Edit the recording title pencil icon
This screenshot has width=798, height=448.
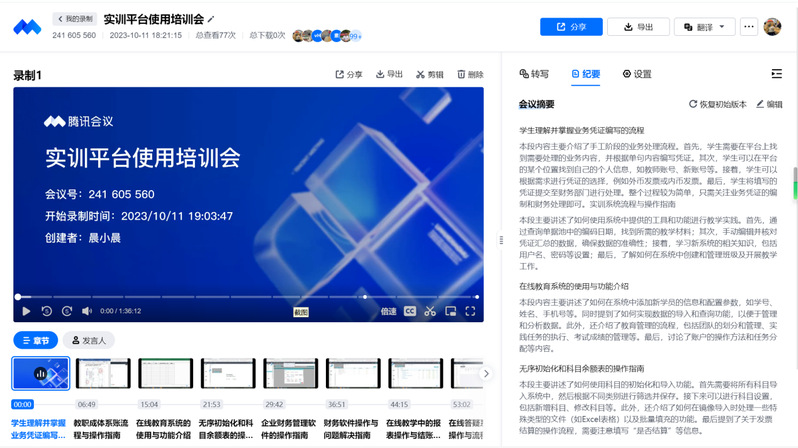(x=211, y=19)
